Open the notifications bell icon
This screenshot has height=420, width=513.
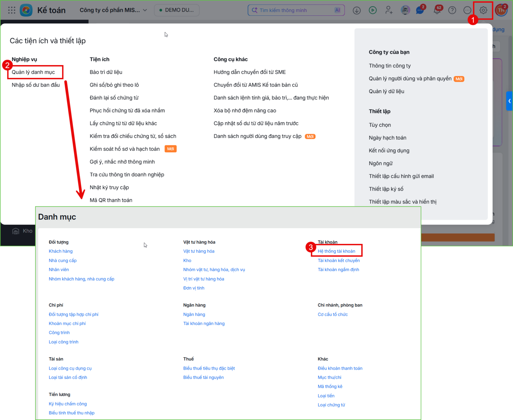(x=437, y=10)
